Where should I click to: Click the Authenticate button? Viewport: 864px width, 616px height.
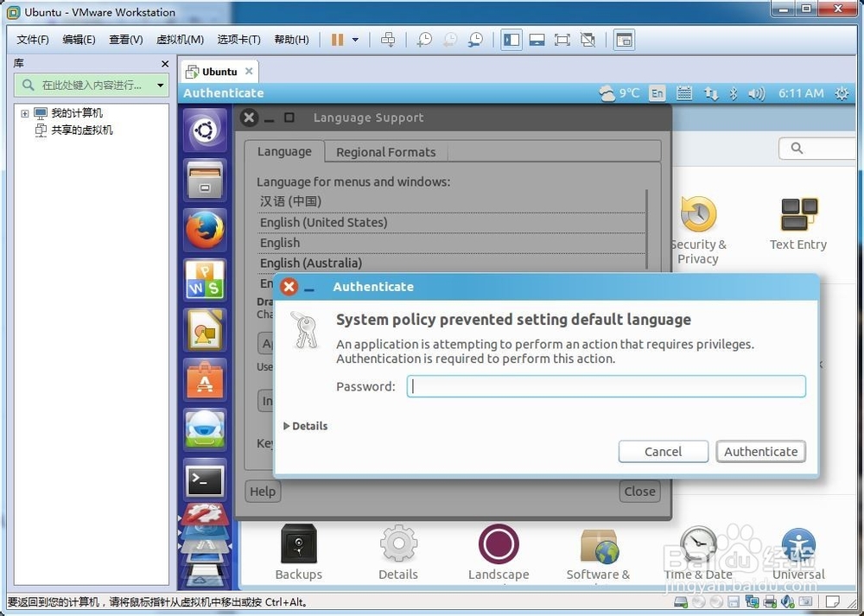tap(761, 452)
